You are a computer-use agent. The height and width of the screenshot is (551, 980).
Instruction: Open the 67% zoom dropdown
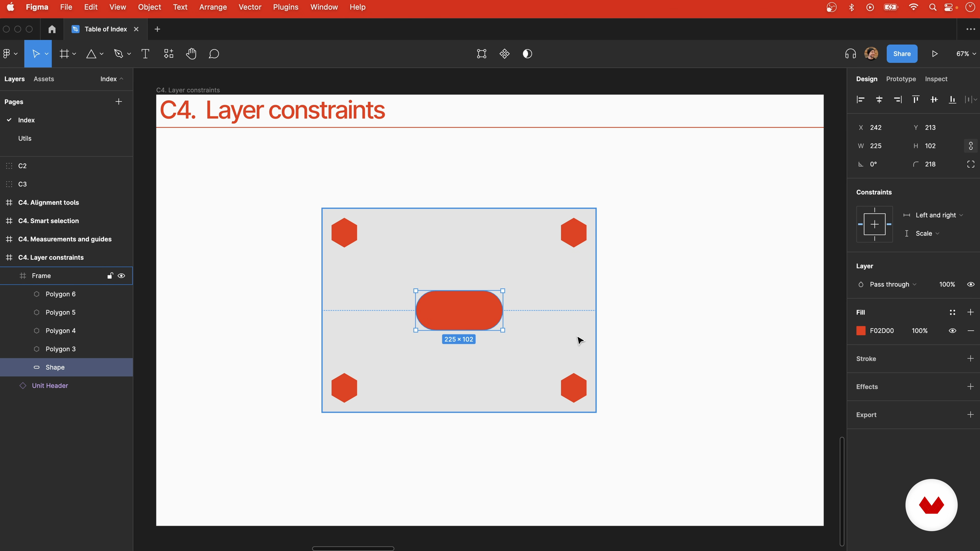[966, 54]
